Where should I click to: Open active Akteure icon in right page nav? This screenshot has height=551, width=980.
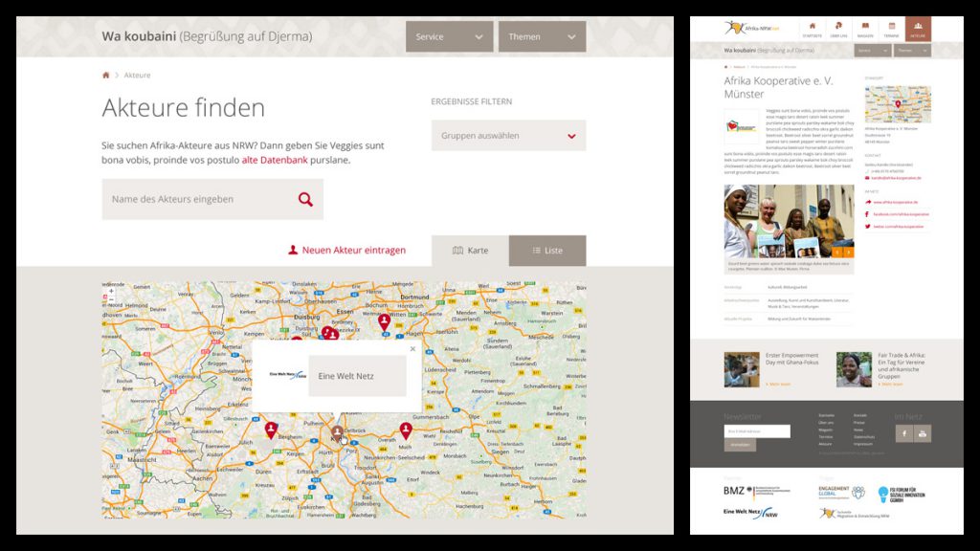[x=918, y=28]
